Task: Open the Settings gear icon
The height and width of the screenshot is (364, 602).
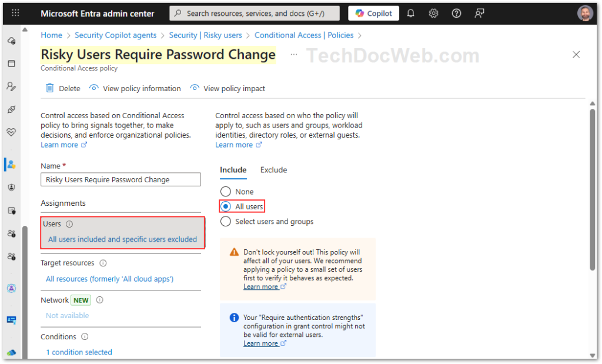Action: point(434,13)
